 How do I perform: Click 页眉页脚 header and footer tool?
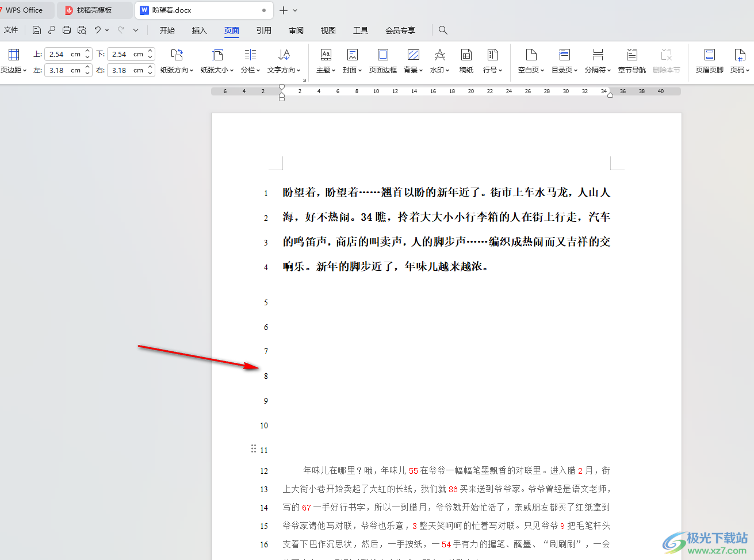pyautogui.click(x=710, y=62)
